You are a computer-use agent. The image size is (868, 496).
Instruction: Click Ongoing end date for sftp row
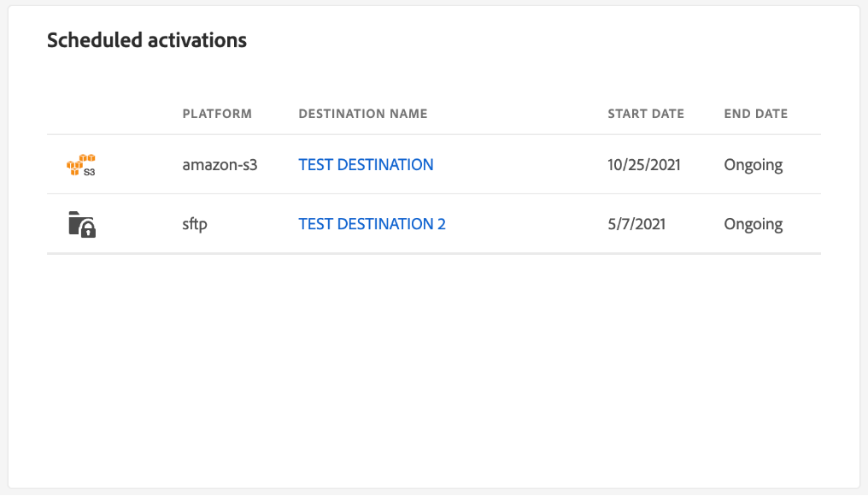point(753,224)
